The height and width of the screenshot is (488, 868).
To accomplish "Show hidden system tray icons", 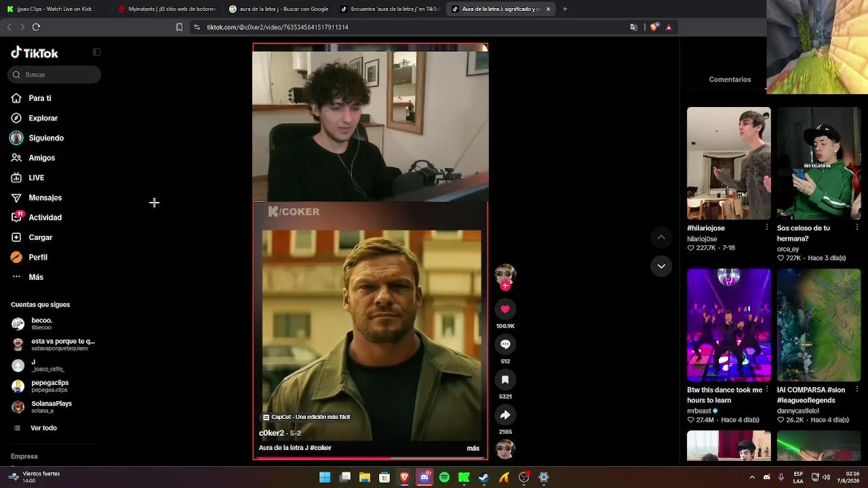I will click(x=751, y=477).
